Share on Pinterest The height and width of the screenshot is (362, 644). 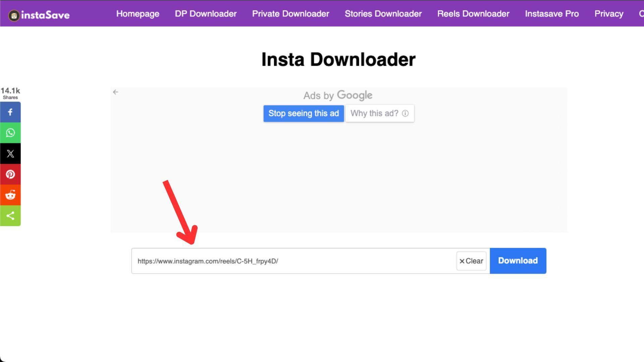(10, 174)
